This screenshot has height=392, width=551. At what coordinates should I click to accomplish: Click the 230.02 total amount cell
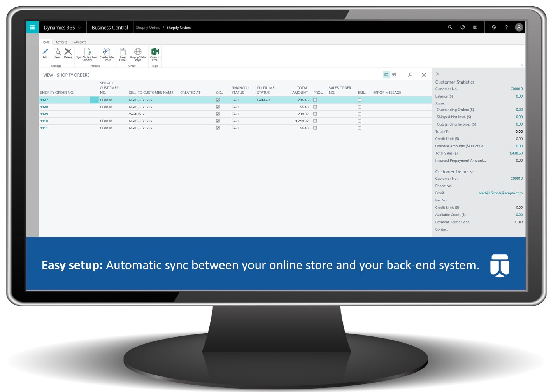303,114
